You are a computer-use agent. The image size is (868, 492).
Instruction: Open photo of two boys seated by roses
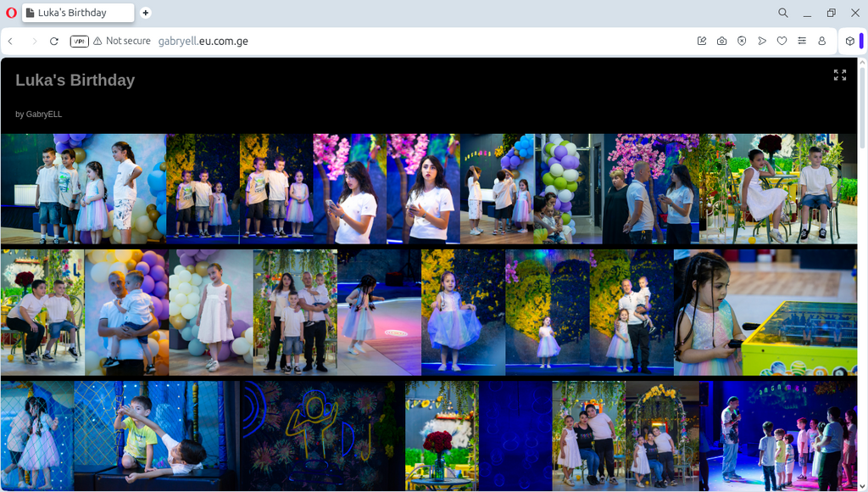(x=42, y=312)
